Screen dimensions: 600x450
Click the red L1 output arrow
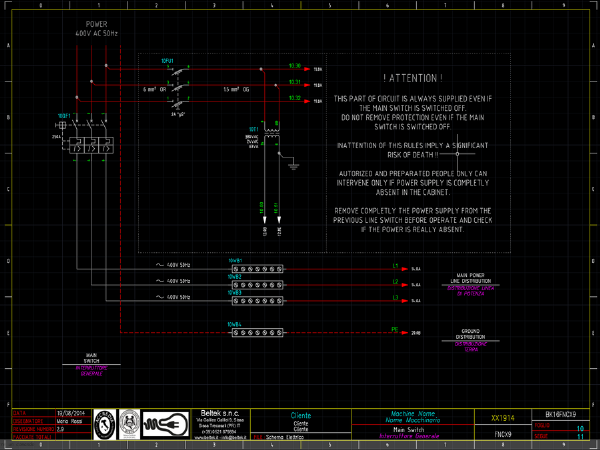tap(405, 269)
